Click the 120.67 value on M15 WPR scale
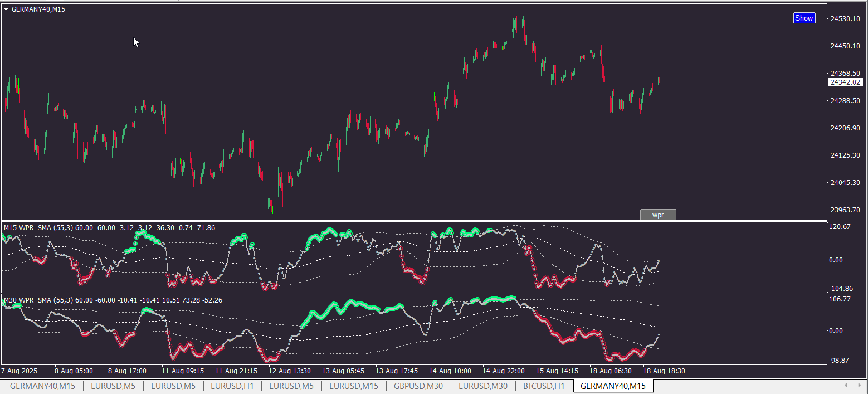This screenshot has width=868, height=394. (841, 227)
